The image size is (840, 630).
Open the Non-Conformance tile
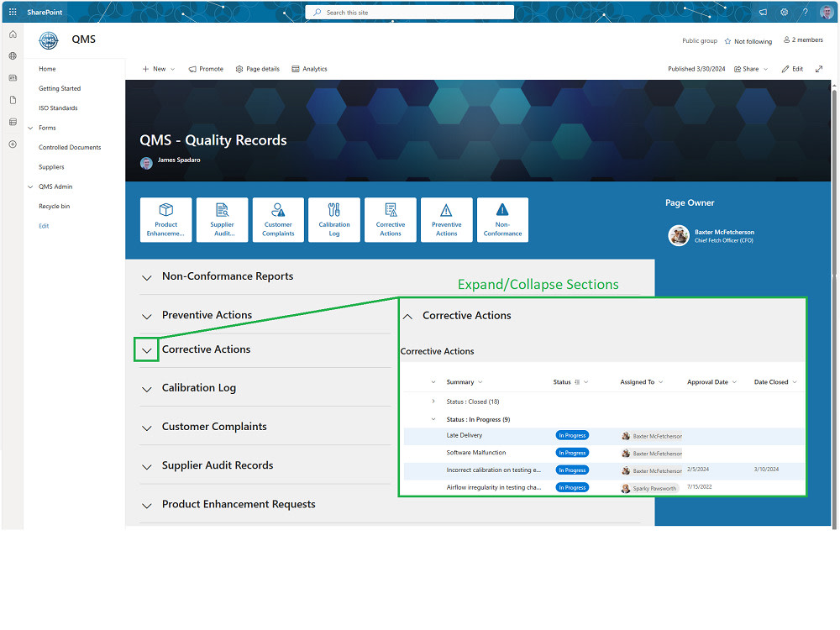[x=502, y=219]
